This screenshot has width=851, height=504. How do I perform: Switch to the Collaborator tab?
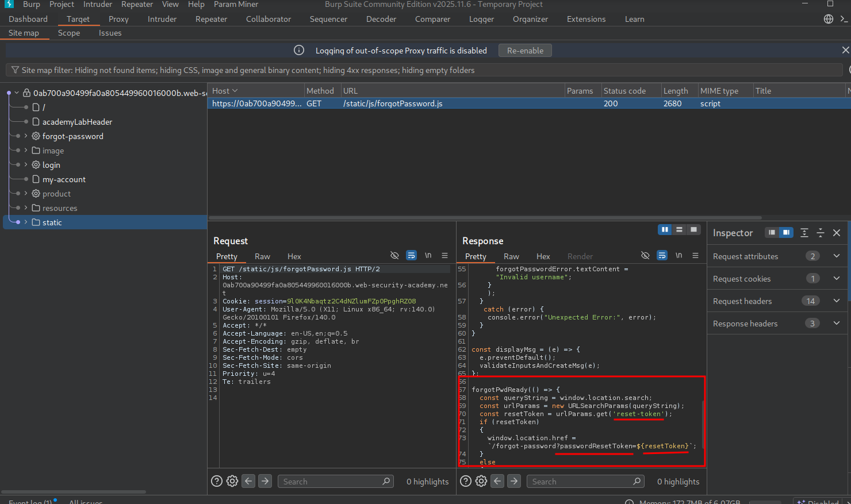(269, 19)
